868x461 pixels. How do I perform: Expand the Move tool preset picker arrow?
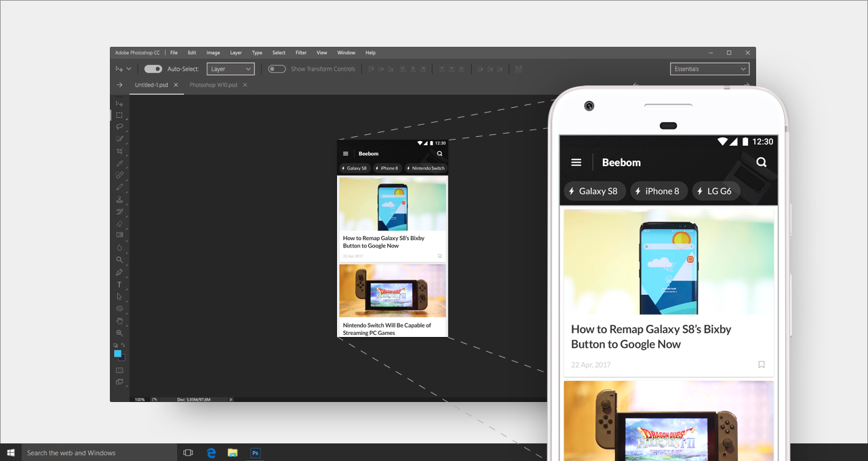coord(129,68)
